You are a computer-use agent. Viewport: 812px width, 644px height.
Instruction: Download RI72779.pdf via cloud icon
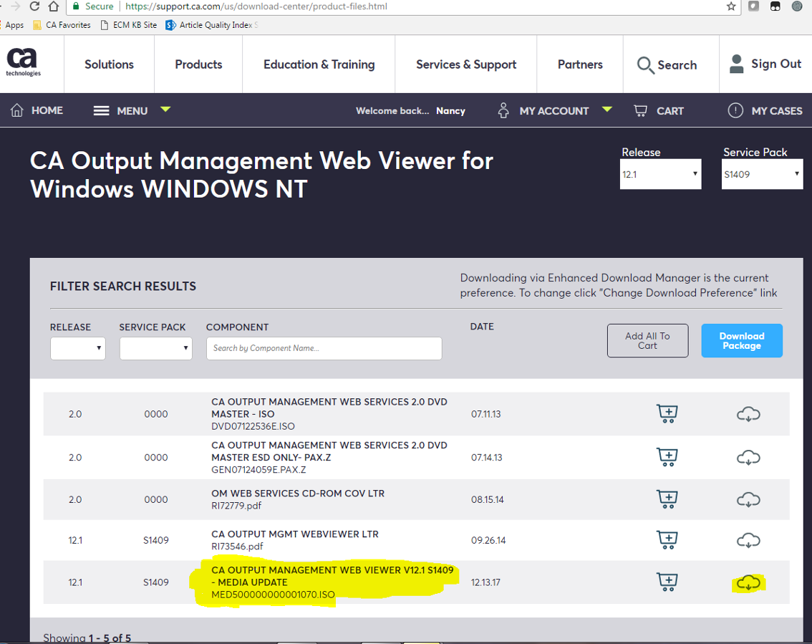[748, 499]
